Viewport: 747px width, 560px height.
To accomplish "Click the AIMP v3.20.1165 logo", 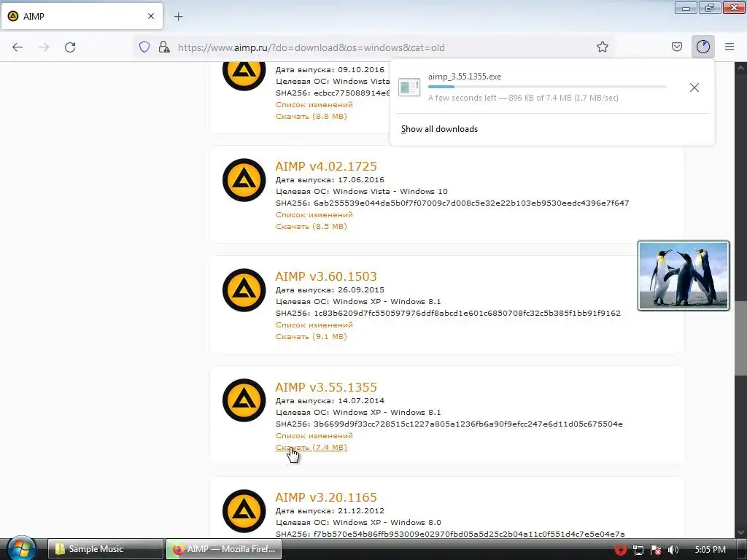I will tap(244, 510).
